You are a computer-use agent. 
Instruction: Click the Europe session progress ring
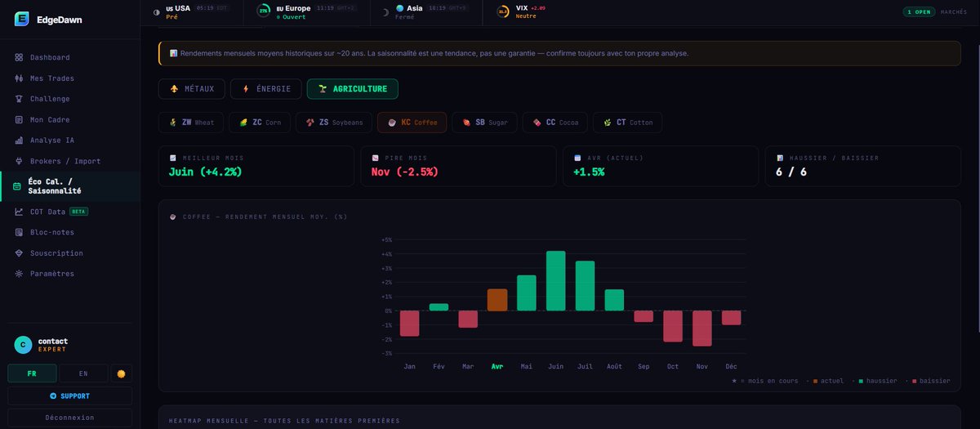[x=264, y=11]
